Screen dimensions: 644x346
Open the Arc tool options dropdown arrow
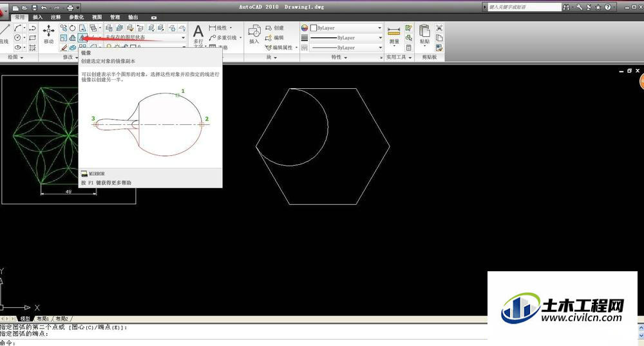[x=24, y=28]
